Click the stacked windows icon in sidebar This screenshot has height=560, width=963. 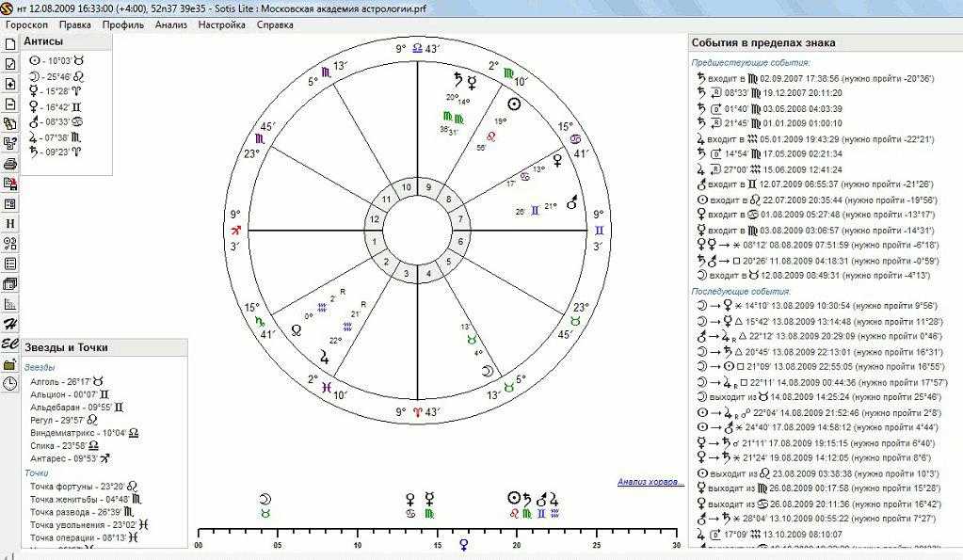9,283
